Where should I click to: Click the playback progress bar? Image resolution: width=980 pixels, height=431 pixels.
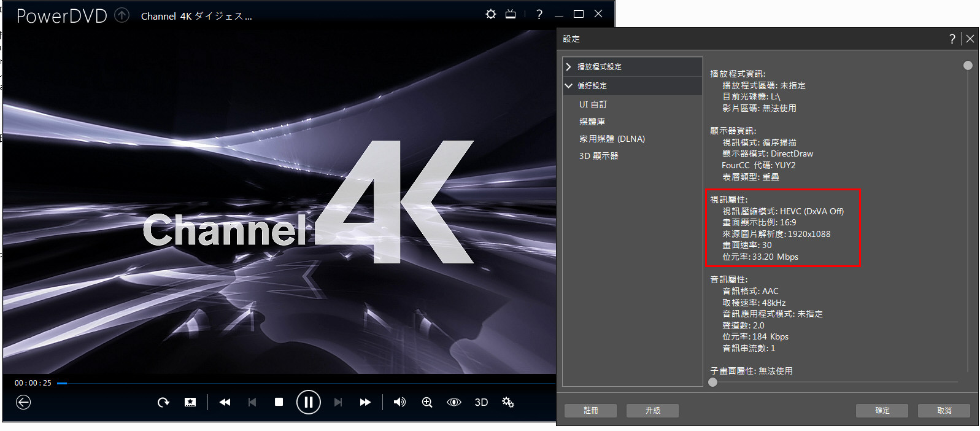point(307,383)
